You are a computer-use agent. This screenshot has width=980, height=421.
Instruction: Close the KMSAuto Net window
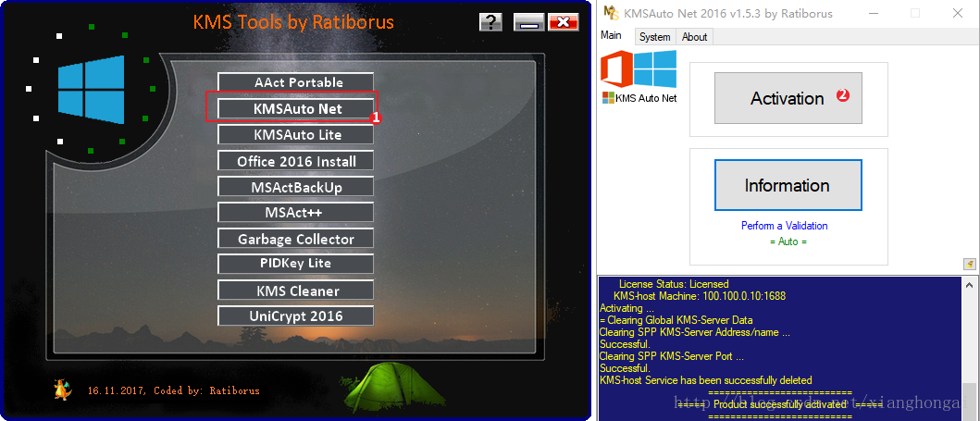[957, 13]
